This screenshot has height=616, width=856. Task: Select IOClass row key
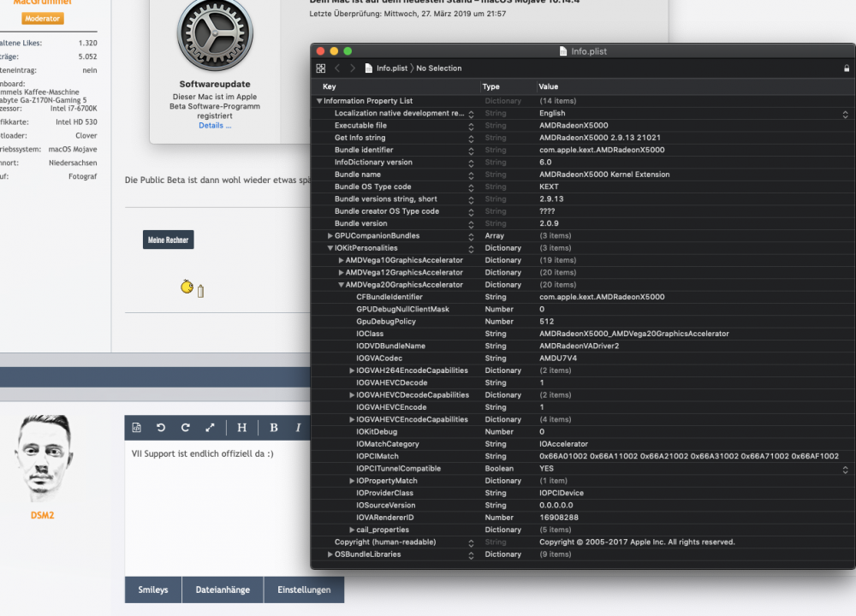tap(370, 334)
